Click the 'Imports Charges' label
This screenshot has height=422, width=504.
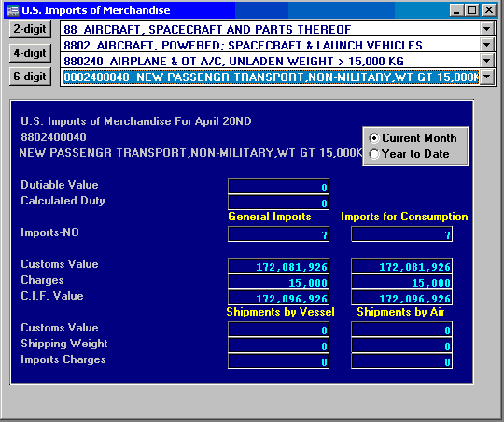63,359
